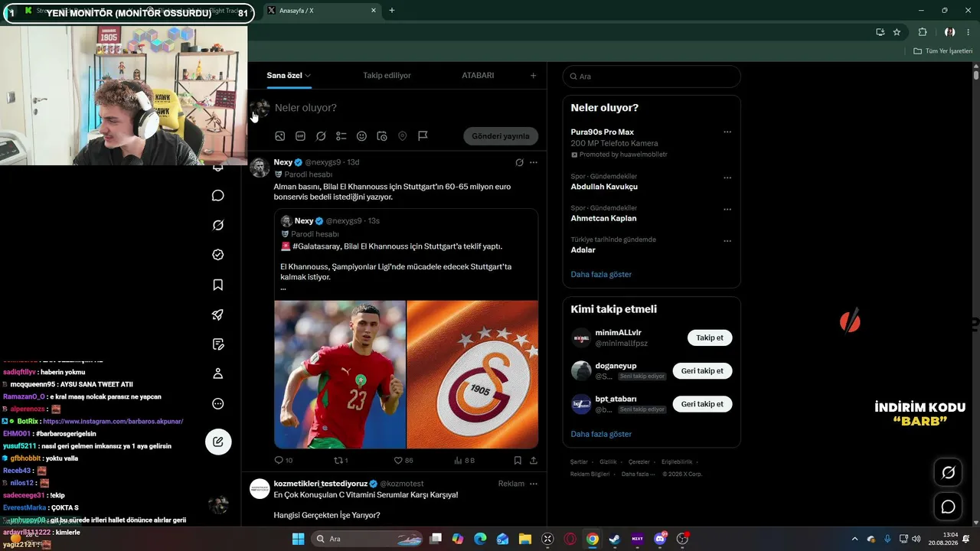The height and width of the screenshot is (551, 980).
Task: Schedule the post with the calendar-clock icon
Action: [382, 136]
